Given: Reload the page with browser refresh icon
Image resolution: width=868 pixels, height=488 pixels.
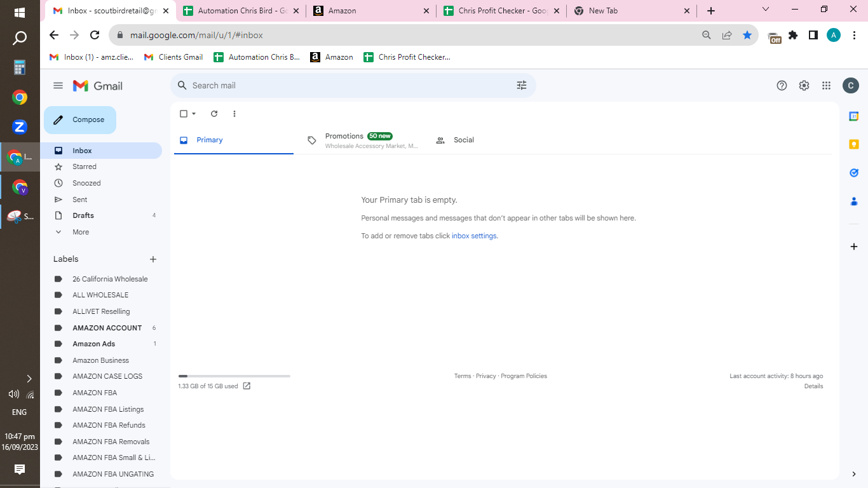Looking at the screenshot, I should click(x=95, y=36).
